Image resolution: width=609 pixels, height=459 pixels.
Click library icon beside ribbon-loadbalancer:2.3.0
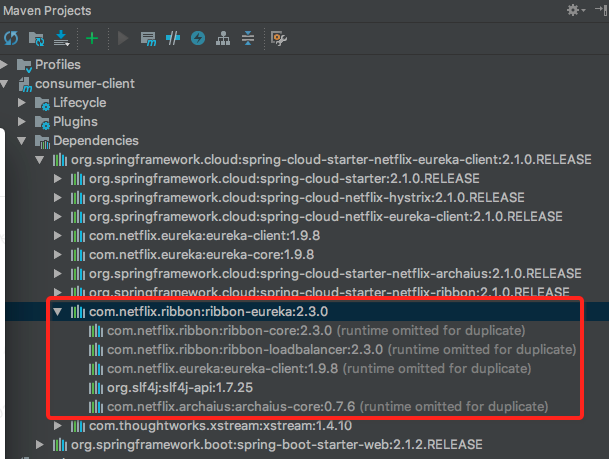pos(96,349)
